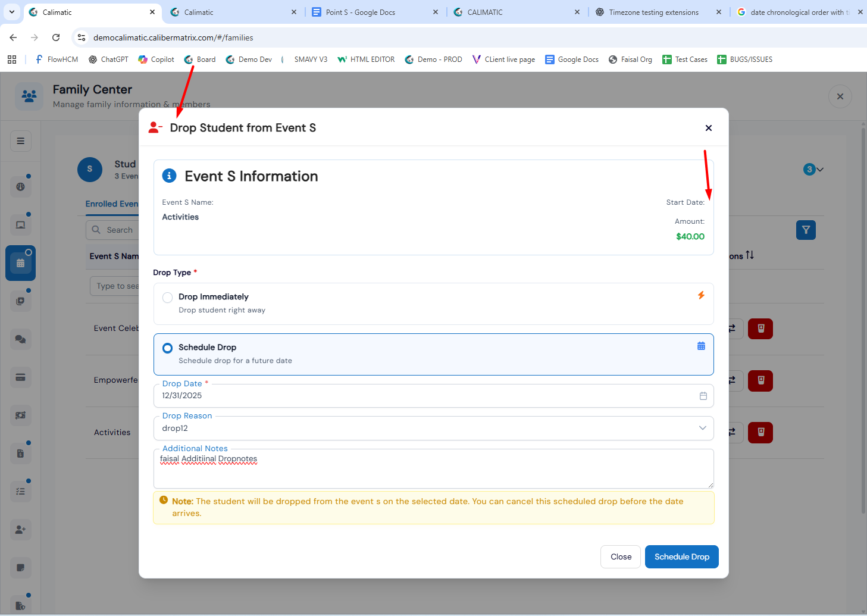Sort by the actions column arrows
Viewport: 867px width, 616px height.
tap(750, 255)
